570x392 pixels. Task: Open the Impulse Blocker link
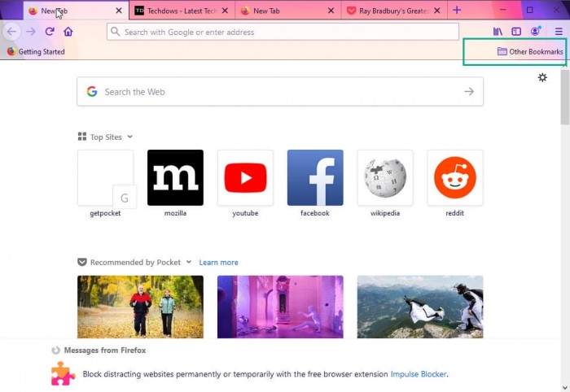coord(419,374)
